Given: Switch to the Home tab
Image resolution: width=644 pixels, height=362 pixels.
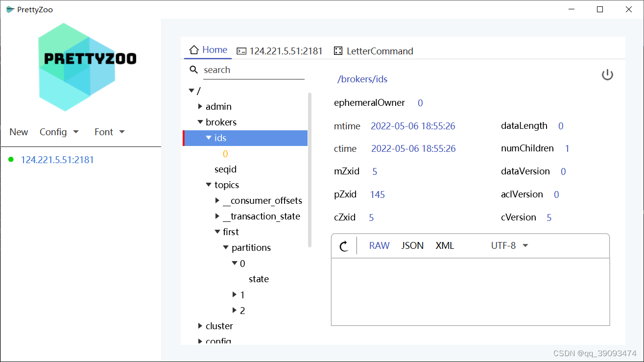Looking at the screenshot, I should [x=208, y=50].
